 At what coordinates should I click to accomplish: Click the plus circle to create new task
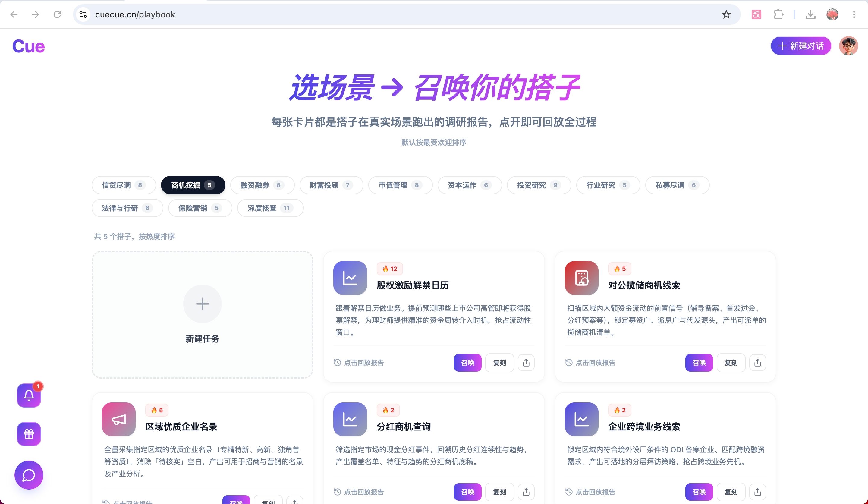point(202,304)
